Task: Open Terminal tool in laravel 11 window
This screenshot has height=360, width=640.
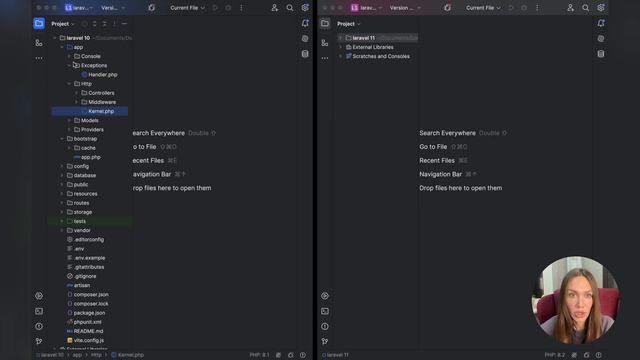Action: tap(325, 311)
